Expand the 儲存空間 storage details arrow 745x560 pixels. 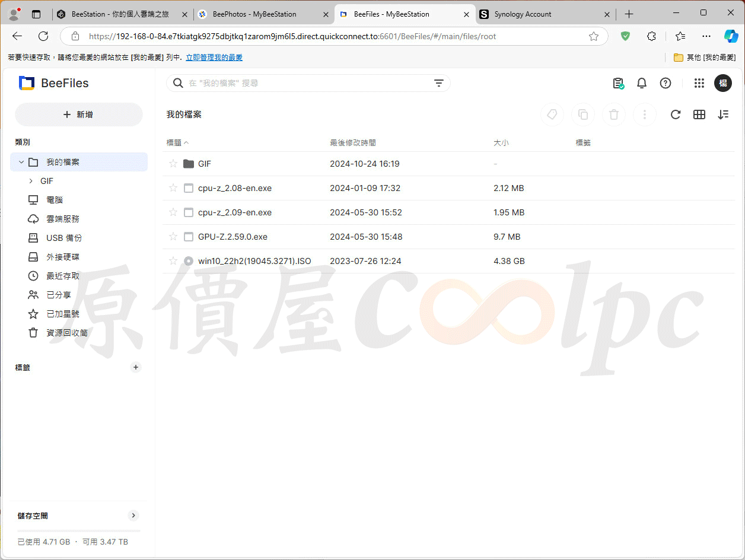(x=133, y=516)
